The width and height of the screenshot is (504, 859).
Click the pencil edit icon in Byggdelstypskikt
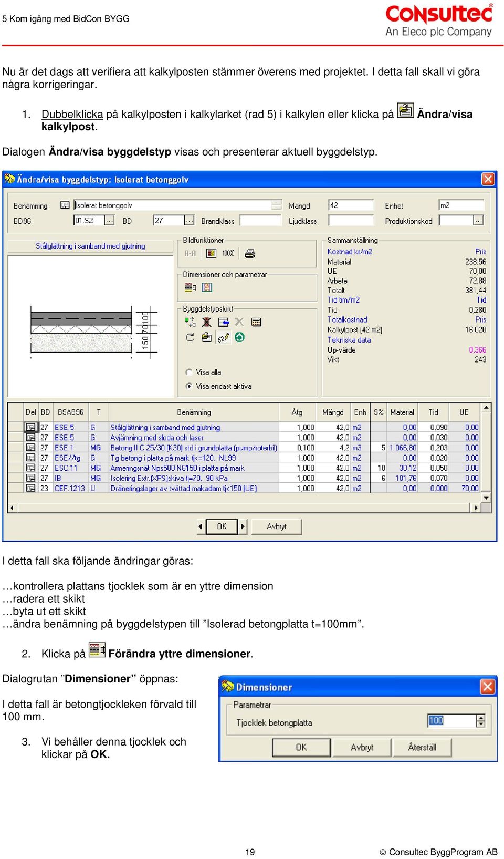tap(224, 337)
